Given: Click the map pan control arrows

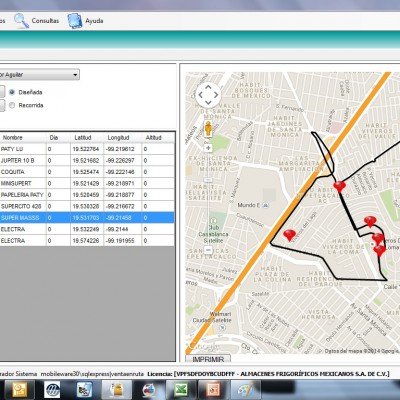Looking at the screenshot, I should pos(208,95).
